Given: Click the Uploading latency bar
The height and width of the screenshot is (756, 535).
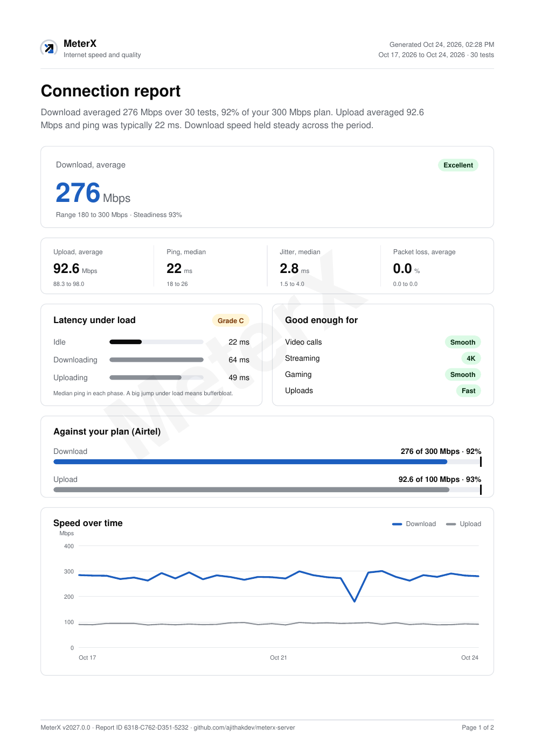Looking at the screenshot, I should pos(156,377).
